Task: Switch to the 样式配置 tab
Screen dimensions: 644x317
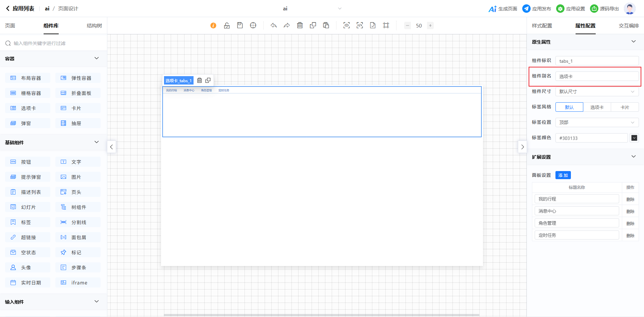Action: point(542,26)
